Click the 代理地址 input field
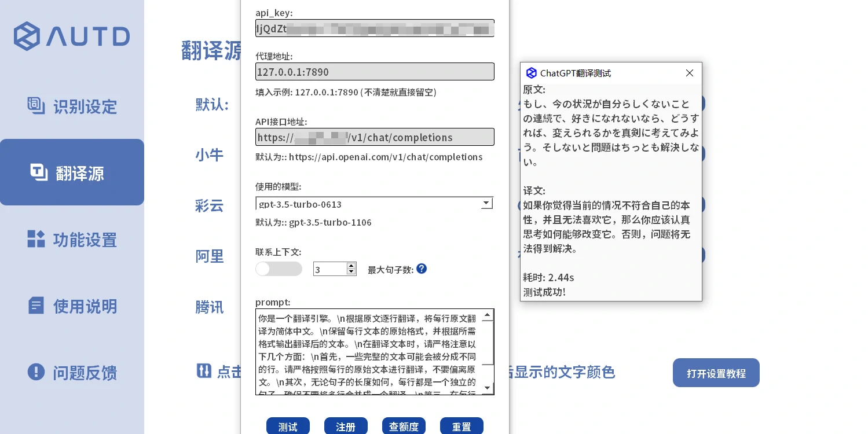Viewport: 868px width, 434px height. tap(374, 71)
